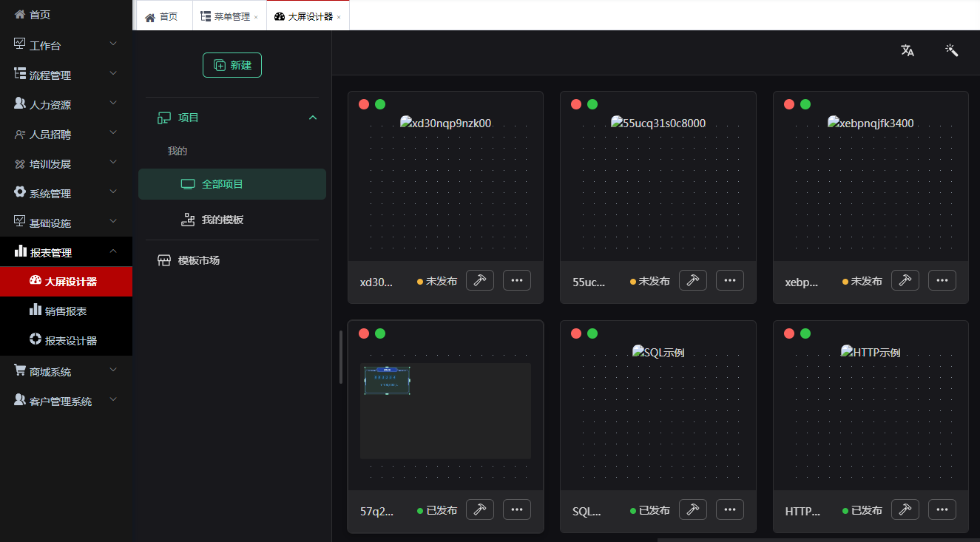Open the edit hammer for 57q2 project
This screenshot has width=980, height=542.
[480, 509]
